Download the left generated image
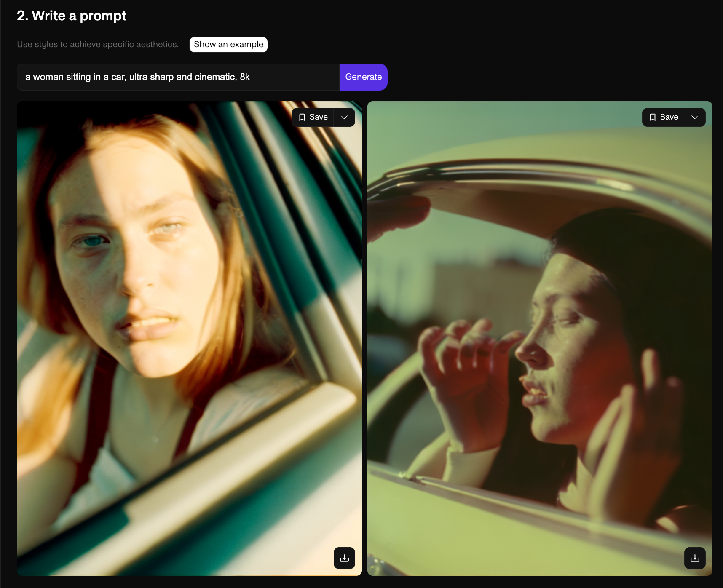Image resolution: width=723 pixels, height=588 pixels. (344, 558)
